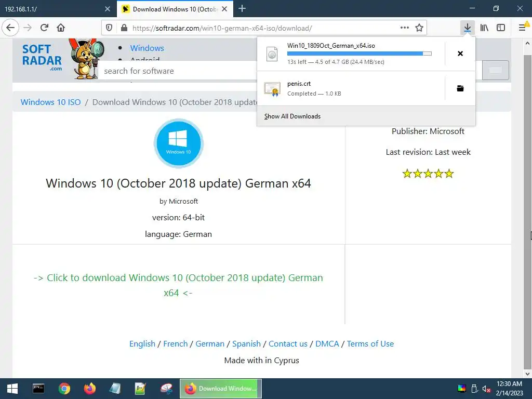Select the penis.crt certificate icon
532x399 pixels.
(x=272, y=89)
